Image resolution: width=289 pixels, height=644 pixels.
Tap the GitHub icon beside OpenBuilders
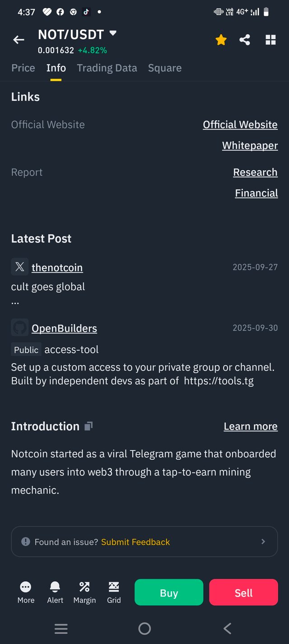pyautogui.click(x=20, y=328)
